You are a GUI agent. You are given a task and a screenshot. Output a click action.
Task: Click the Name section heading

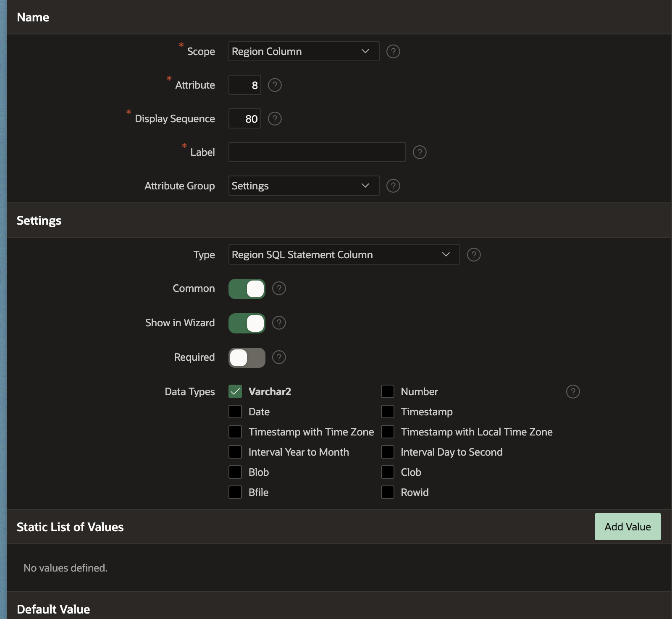[x=33, y=17]
